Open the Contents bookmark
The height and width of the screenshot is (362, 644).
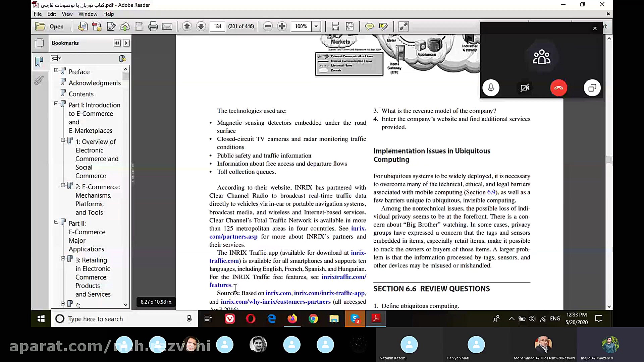click(81, 94)
